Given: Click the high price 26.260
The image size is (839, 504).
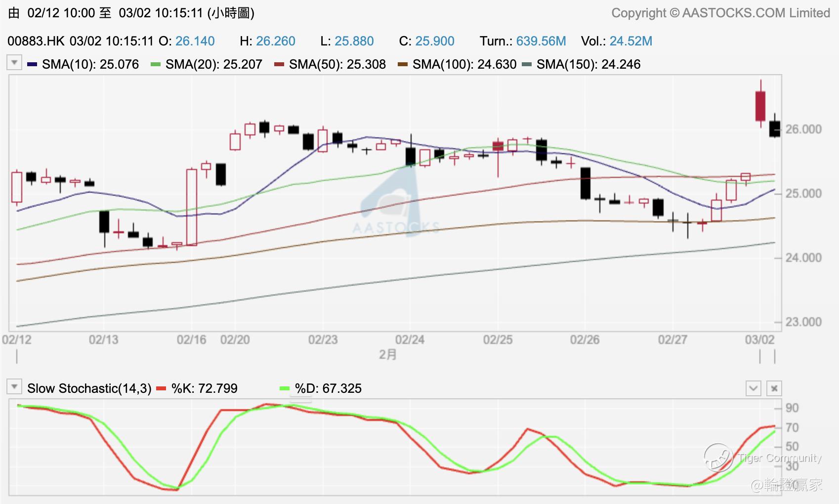Looking at the screenshot, I should tap(276, 41).
